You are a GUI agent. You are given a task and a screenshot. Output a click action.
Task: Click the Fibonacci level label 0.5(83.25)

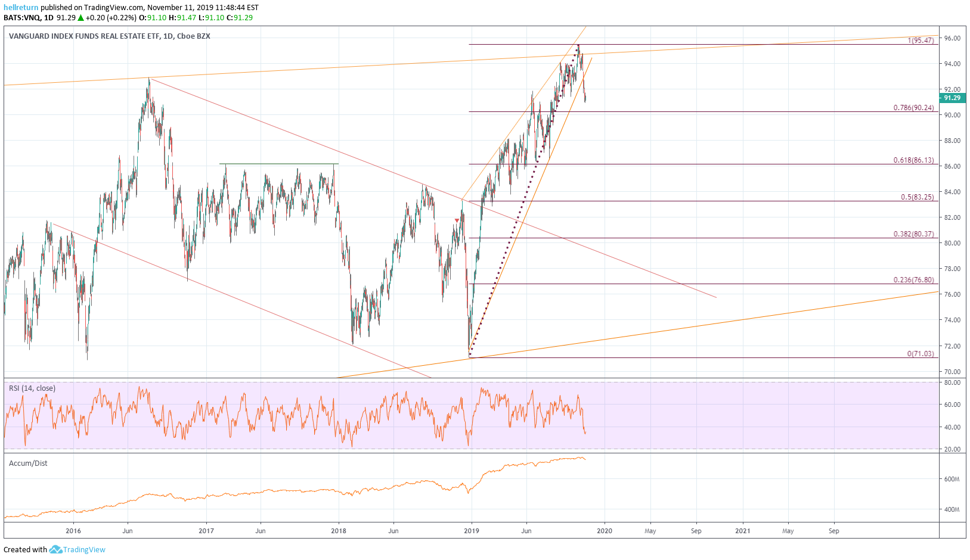click(x=918, y=197)
